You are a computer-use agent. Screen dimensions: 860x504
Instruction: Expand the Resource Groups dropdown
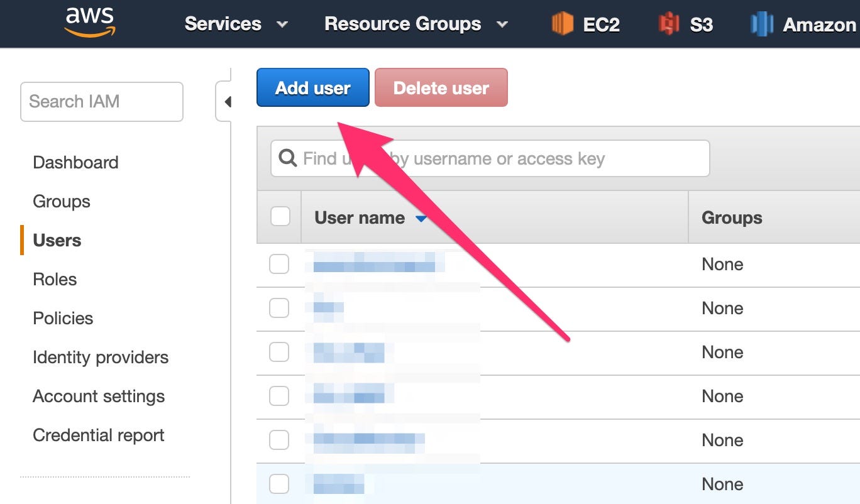pyautogui.click(x=416, y=24)
